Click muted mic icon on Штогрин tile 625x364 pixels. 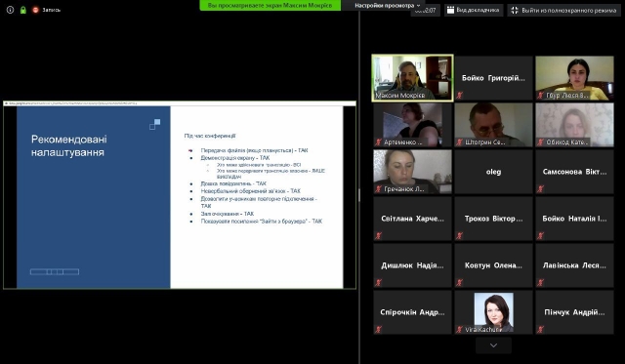[x=460, y=142]
